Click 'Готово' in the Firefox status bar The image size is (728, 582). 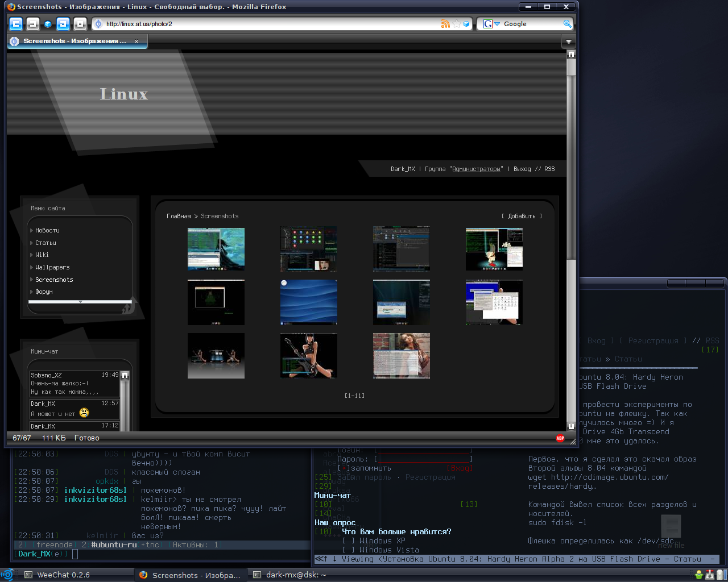pos(87,438)
